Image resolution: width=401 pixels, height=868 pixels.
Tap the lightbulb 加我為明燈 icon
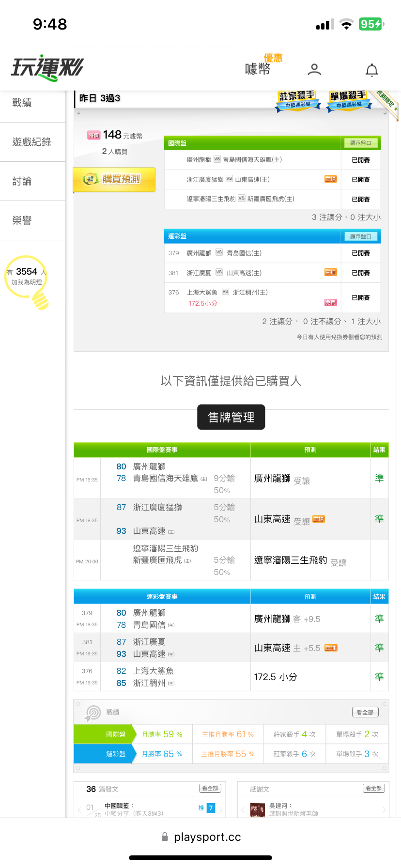[x=27, y=280]
